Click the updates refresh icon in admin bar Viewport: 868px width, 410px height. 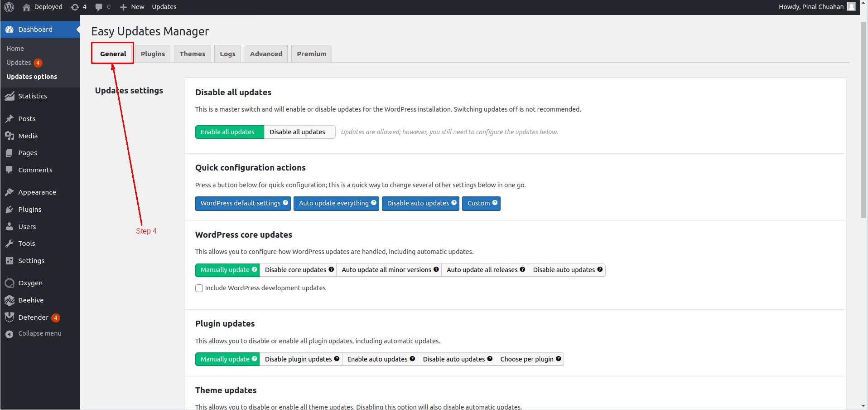tap(75, 7)
